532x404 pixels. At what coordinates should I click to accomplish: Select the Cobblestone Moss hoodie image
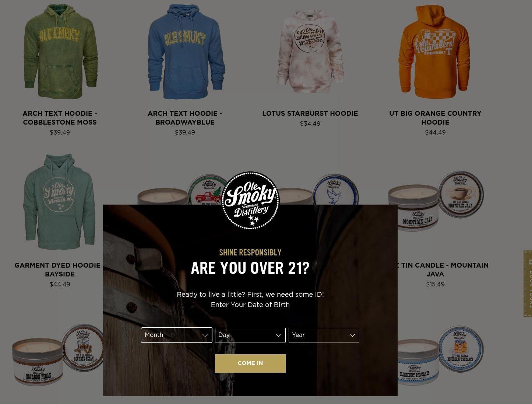coord(60,52)
